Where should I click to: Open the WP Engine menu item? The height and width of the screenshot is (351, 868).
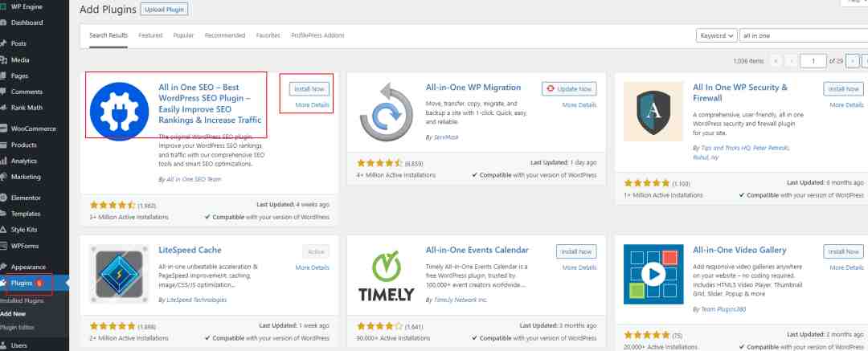pos(27,6)
